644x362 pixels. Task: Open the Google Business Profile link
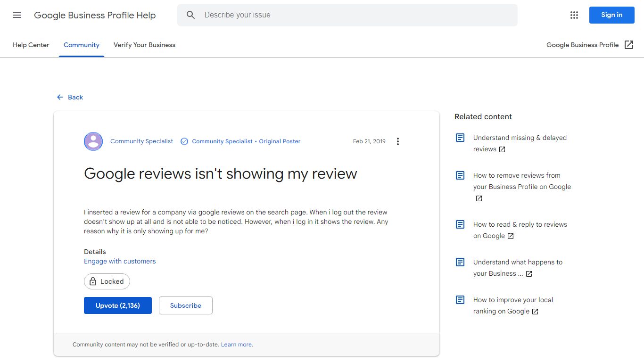590,45
